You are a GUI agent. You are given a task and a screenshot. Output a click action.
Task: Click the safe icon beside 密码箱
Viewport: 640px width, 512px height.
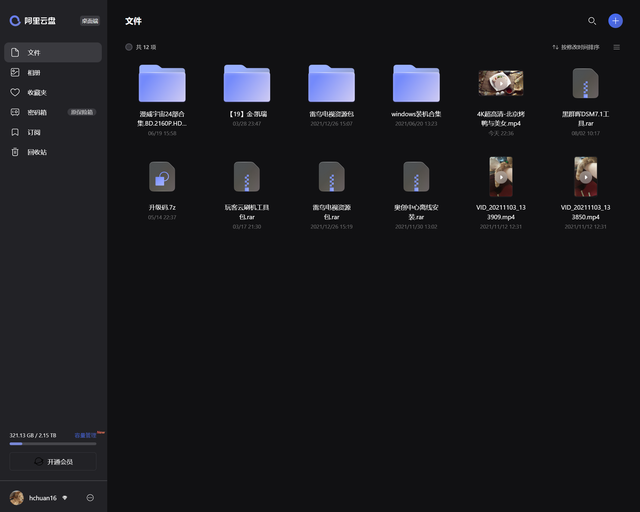coord(15,112)
